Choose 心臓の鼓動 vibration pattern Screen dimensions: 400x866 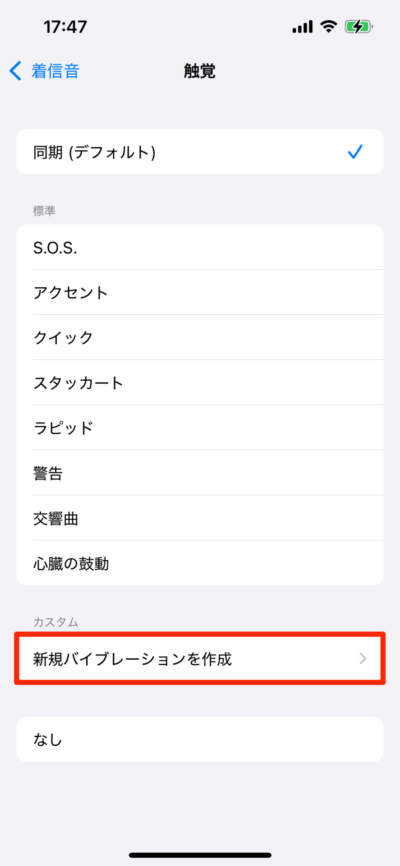pyautogui.click(x=200, y=563)
